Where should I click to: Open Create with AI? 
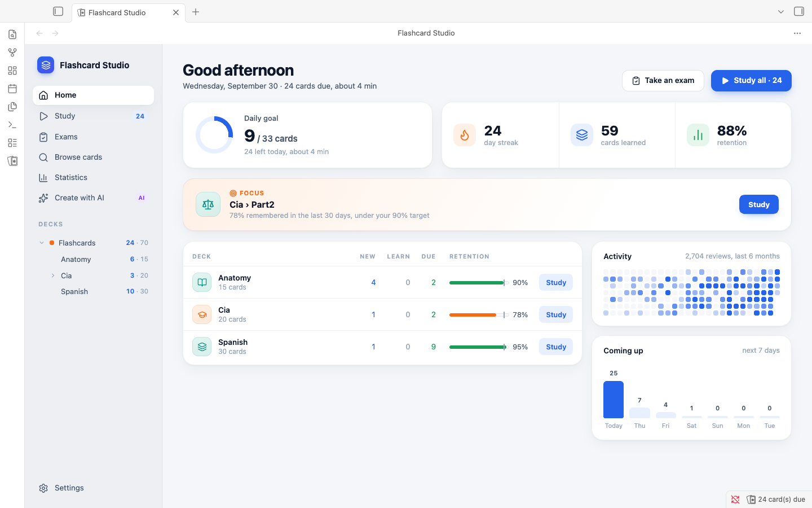point(93,198)
